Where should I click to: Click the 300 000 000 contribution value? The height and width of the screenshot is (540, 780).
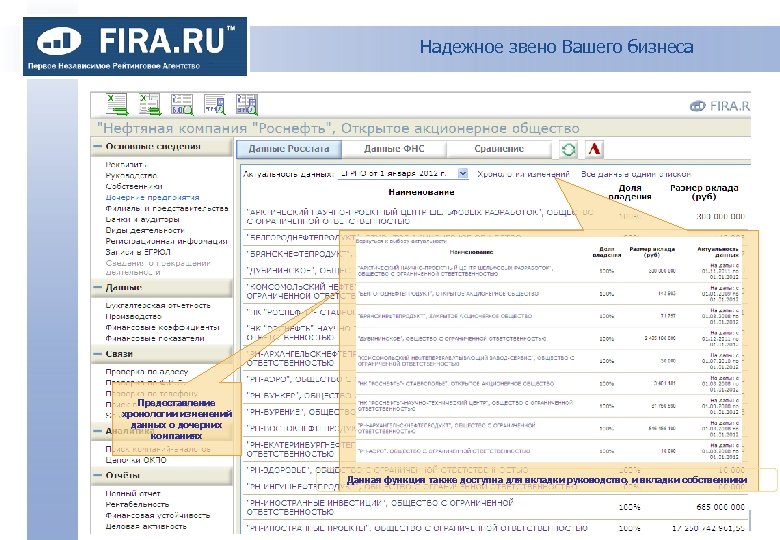720,216
